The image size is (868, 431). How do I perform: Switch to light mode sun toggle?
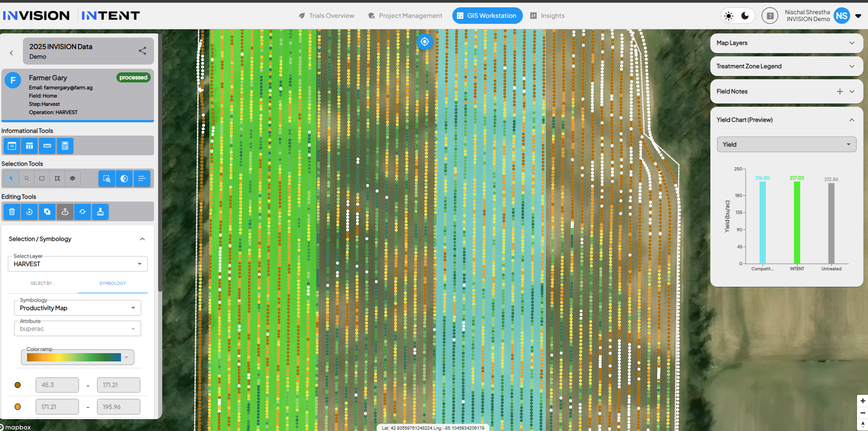(x=729, y=16)
